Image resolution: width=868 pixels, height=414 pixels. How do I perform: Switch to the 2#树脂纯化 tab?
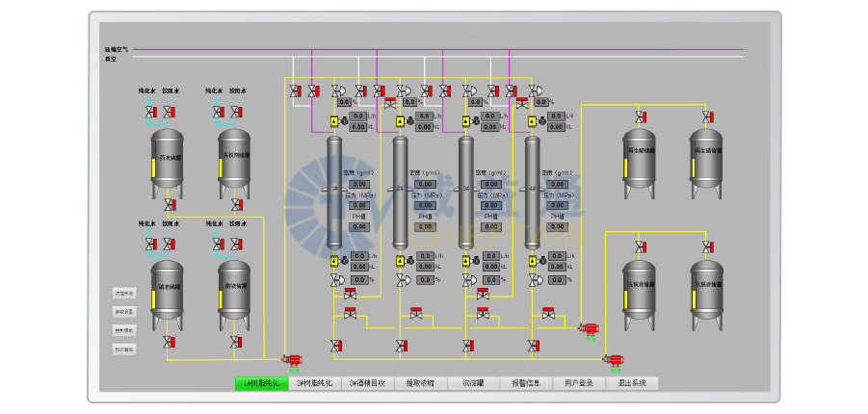click(x=314, y=383)
